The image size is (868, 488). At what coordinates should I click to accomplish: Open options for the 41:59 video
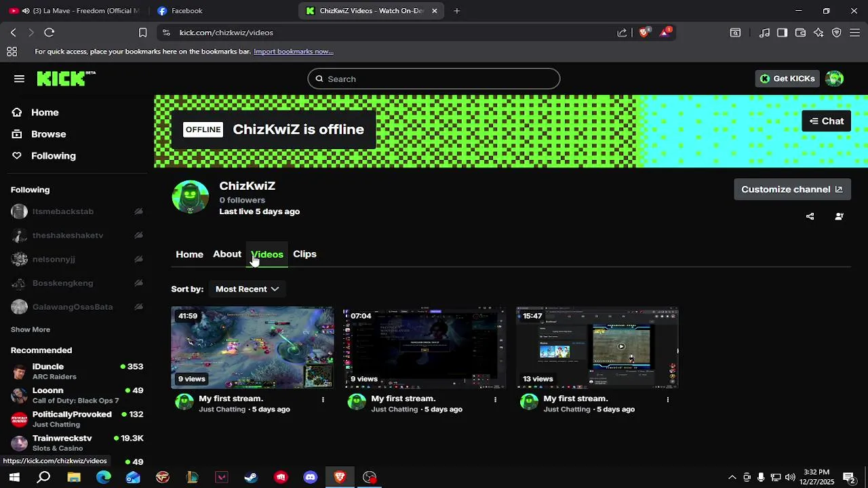[323, 399]
